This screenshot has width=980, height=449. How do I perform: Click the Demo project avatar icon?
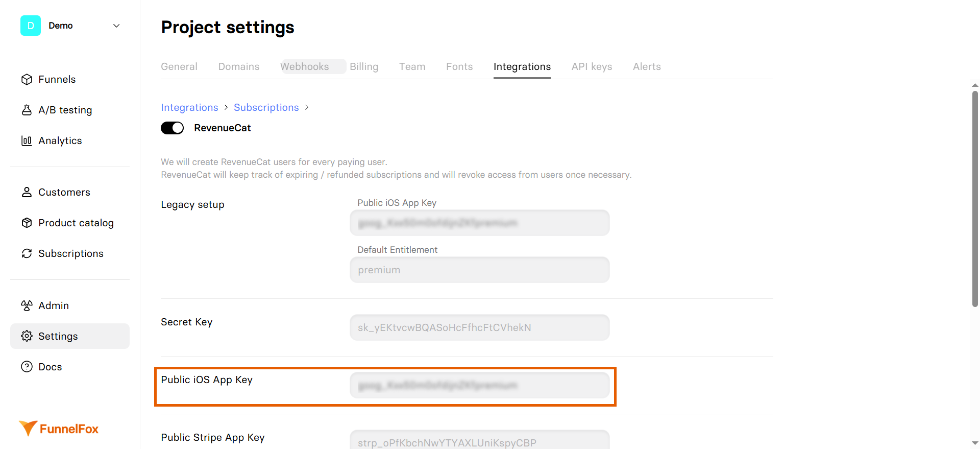pos(31,26)
